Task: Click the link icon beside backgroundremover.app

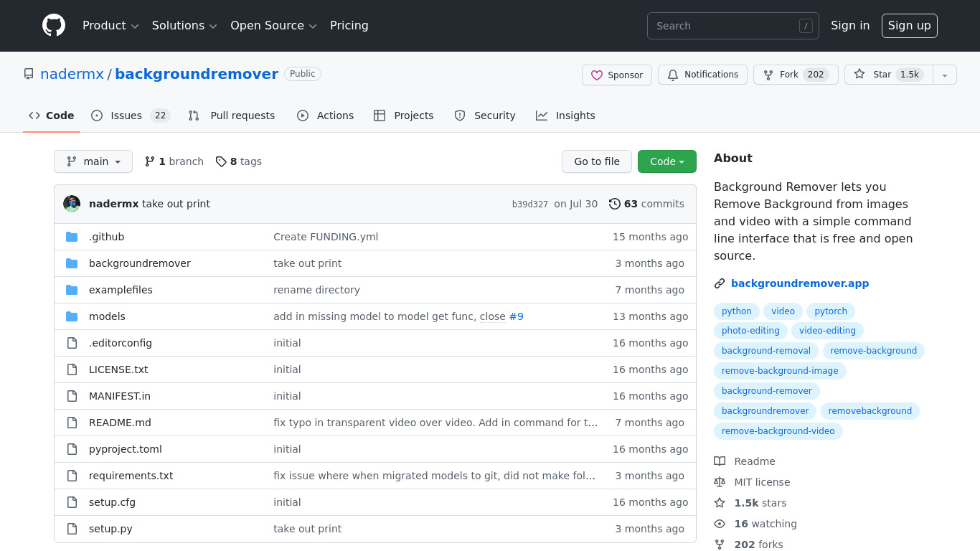Action: coord(720,283)
